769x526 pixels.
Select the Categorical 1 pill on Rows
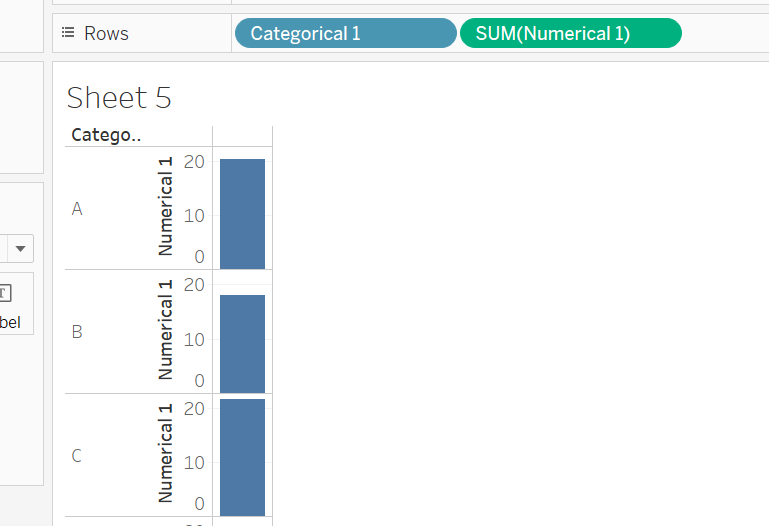coord(344,33)
